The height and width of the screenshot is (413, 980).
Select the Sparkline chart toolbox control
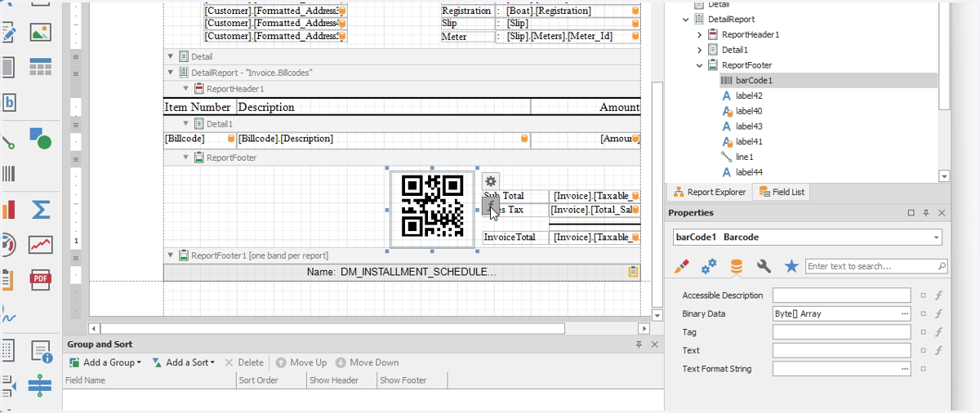tap(40, 244)
